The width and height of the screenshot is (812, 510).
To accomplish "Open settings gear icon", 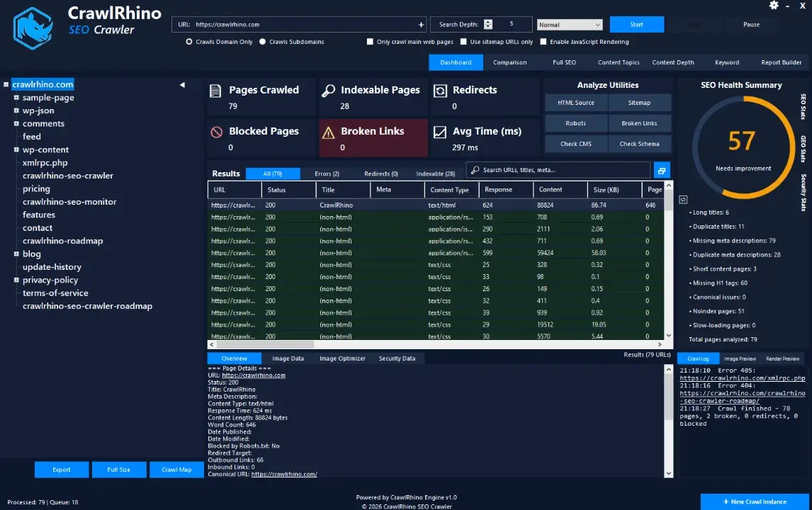I will point(774,5).
